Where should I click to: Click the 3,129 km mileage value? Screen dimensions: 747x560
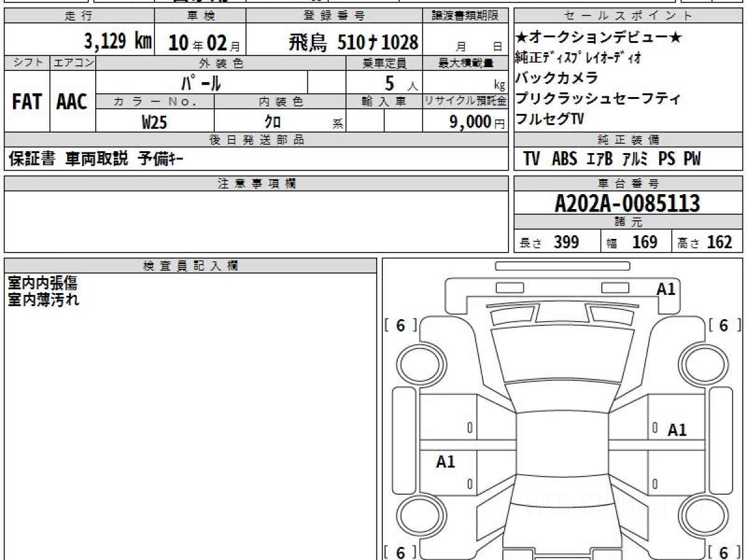tap(118, 42)
